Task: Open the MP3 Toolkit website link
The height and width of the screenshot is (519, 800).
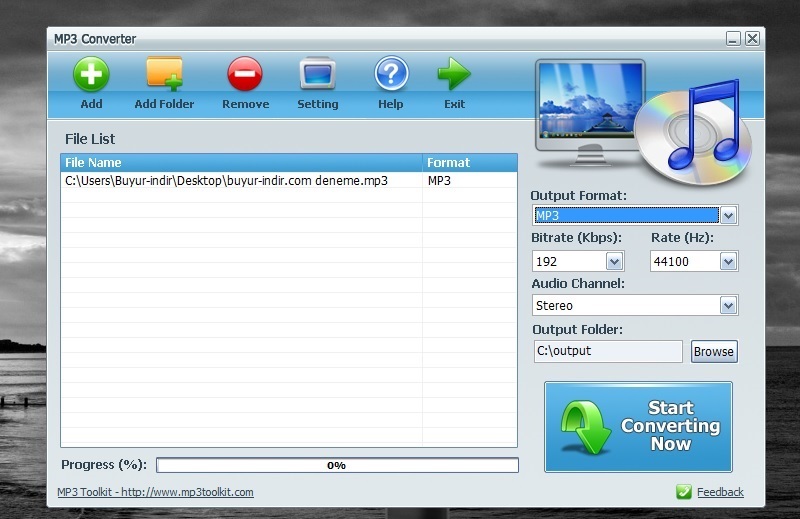Action: click(x=155, y=492)
